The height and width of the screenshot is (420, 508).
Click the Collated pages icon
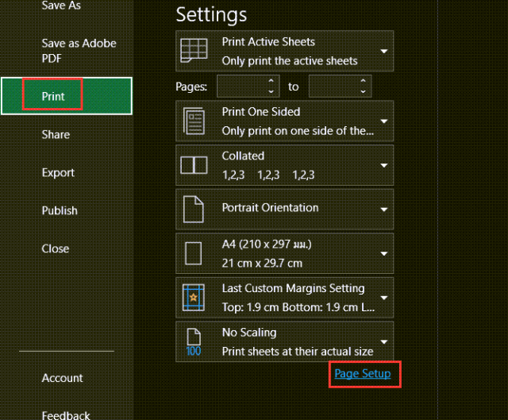pyautogui.click(x=194, y=165)
